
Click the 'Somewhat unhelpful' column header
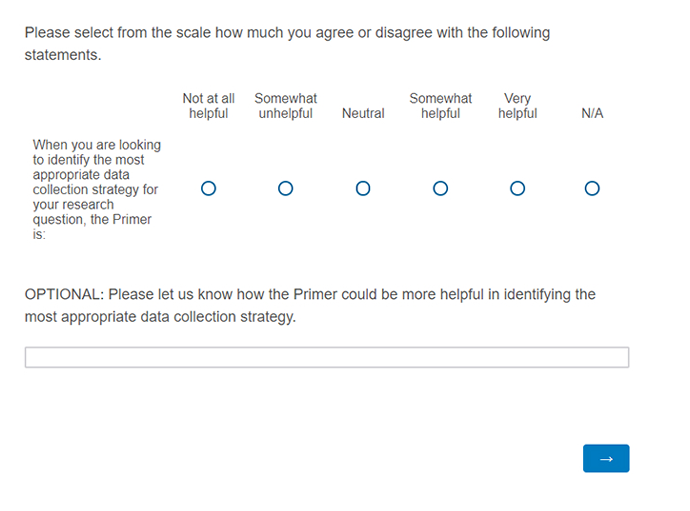286,106
